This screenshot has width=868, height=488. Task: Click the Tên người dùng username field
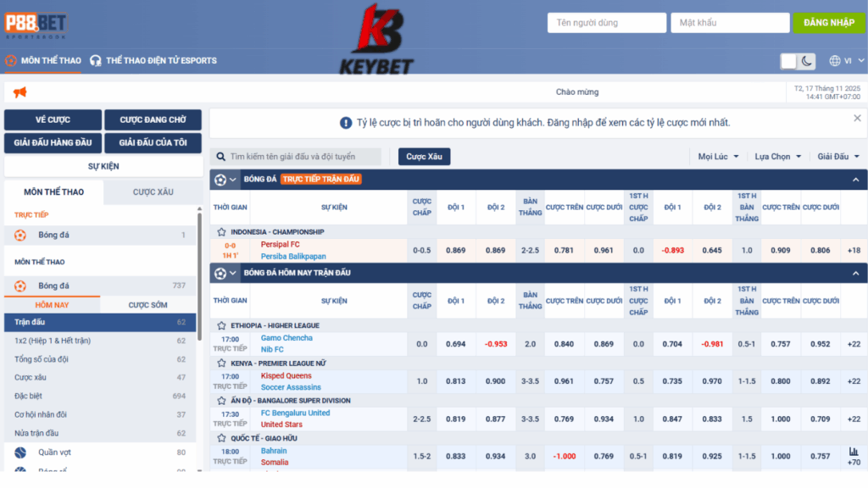[606, 23]
